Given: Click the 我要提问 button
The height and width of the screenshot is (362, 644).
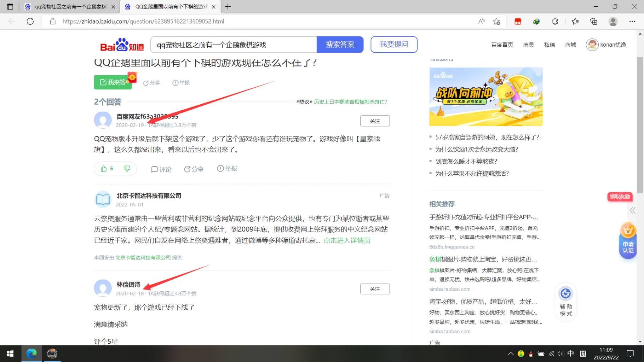Looking at the screenshot, I should [394, 45].
